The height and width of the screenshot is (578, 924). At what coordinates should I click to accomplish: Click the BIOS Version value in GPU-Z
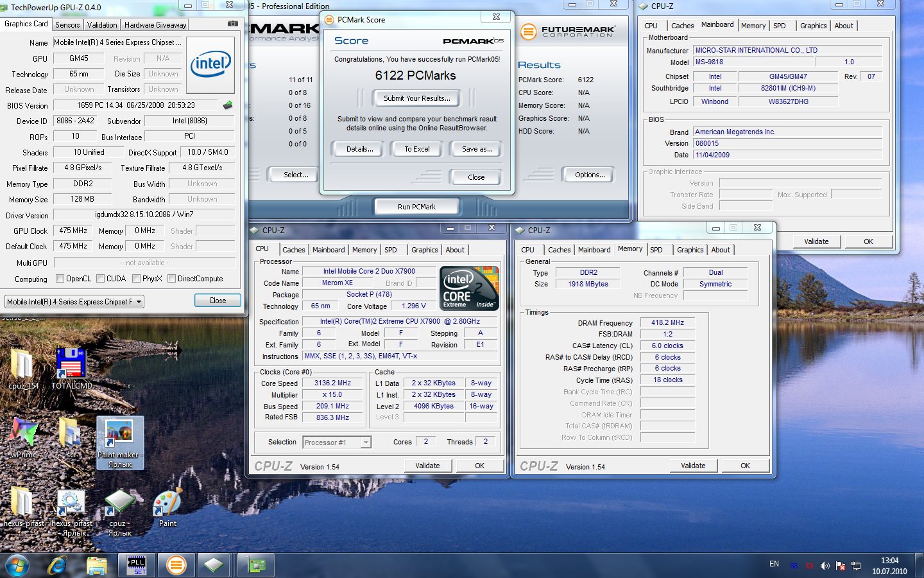click(136, 105)
